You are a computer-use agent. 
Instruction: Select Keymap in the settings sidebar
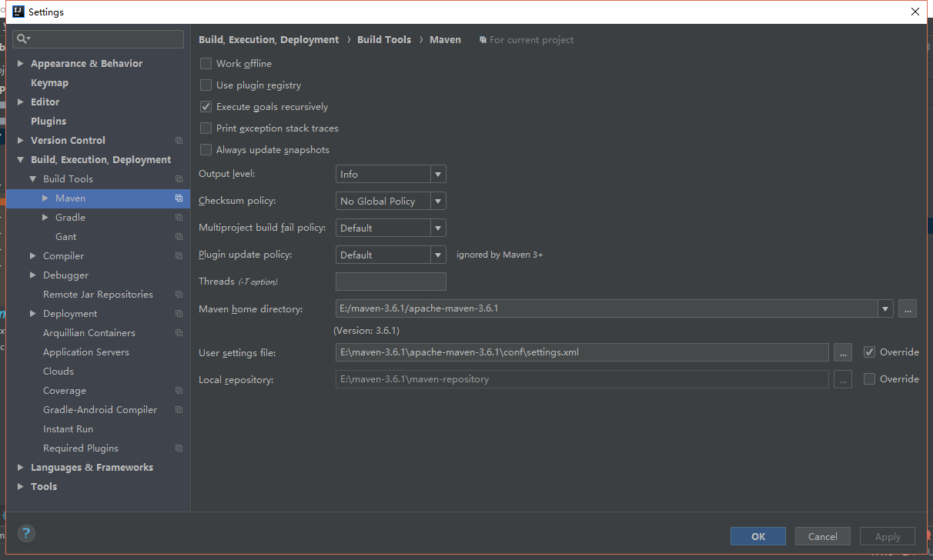[x=49, y=82]
